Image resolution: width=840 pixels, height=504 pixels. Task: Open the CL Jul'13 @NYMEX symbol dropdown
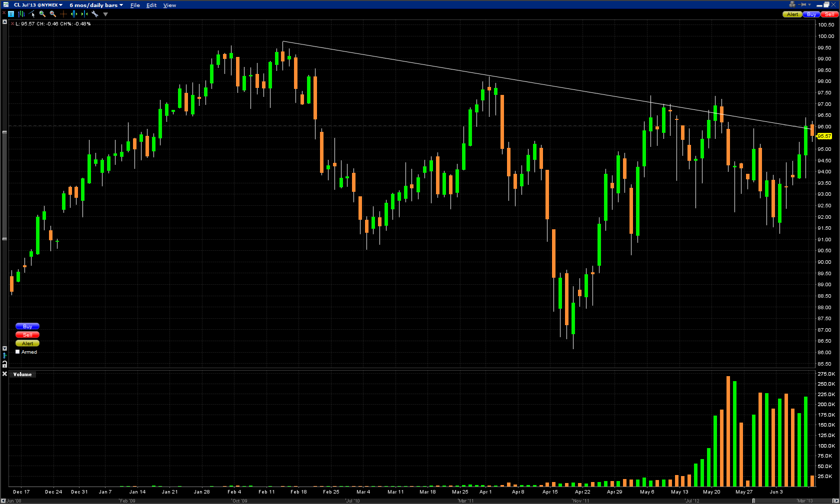pyautogui.click(x=38, y=5)
